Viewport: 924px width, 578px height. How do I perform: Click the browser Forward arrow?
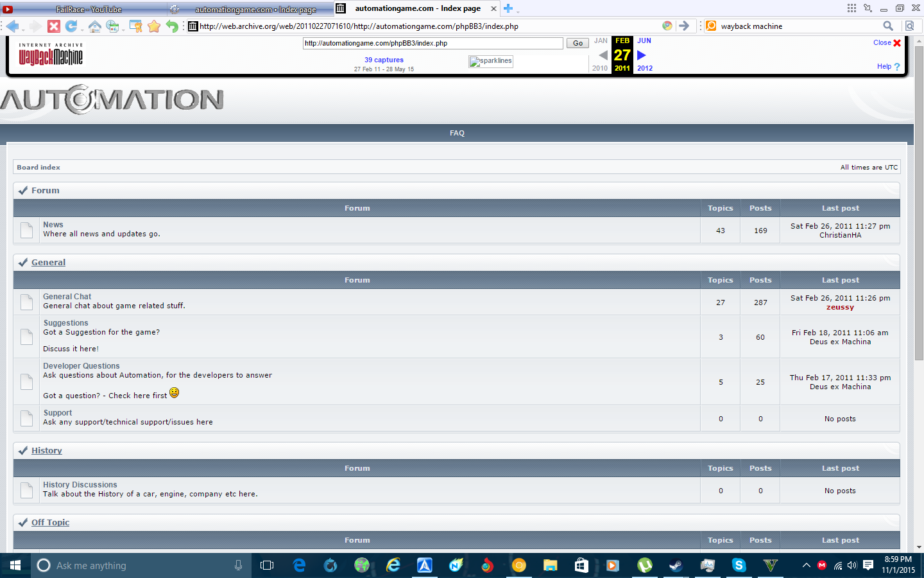[x=35, y=26]
